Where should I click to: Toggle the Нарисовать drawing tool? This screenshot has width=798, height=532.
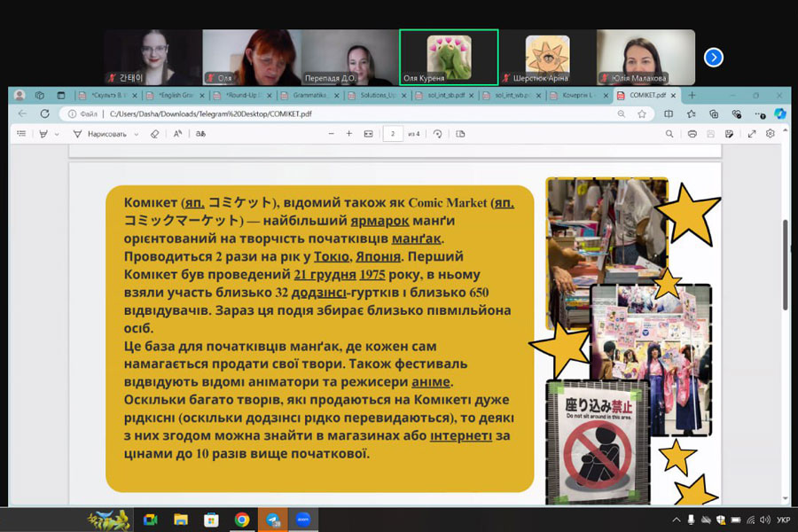coord(100,134)
